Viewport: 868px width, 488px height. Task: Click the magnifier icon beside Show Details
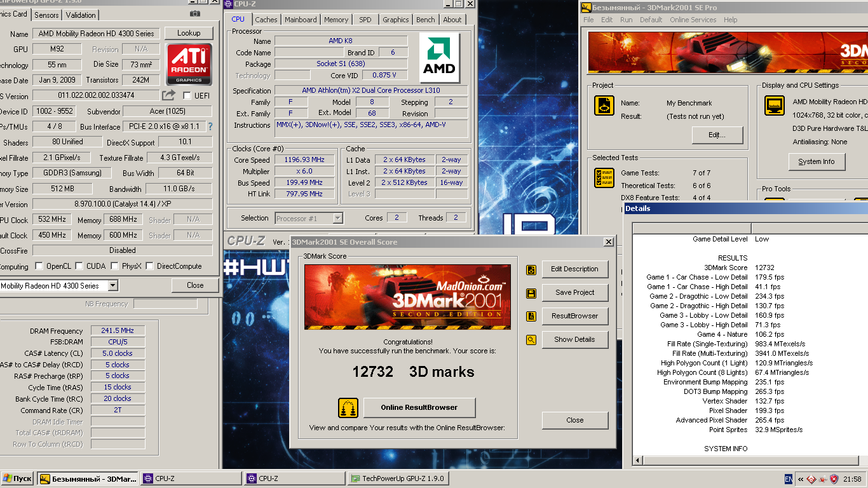click(531, 340)
